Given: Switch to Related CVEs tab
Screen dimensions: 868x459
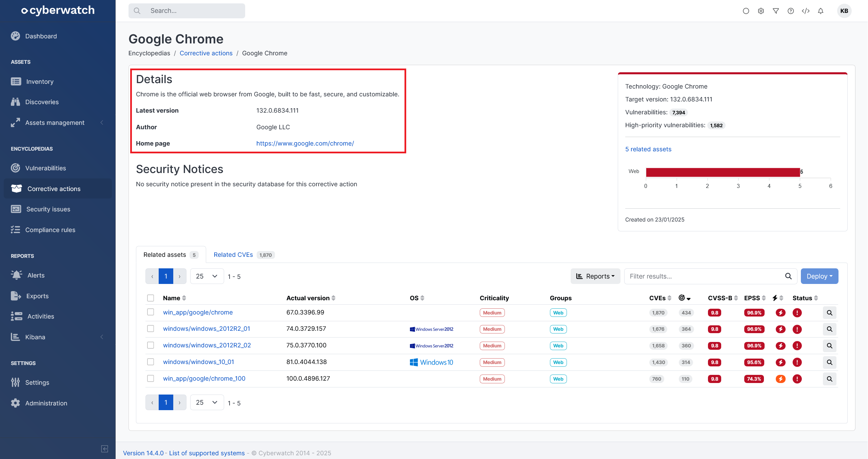Looking at the screenshot, I should 244,255.
